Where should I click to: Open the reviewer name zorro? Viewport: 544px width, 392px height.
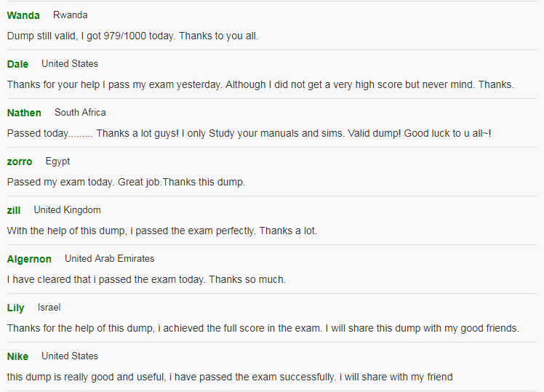coord(20,161)
